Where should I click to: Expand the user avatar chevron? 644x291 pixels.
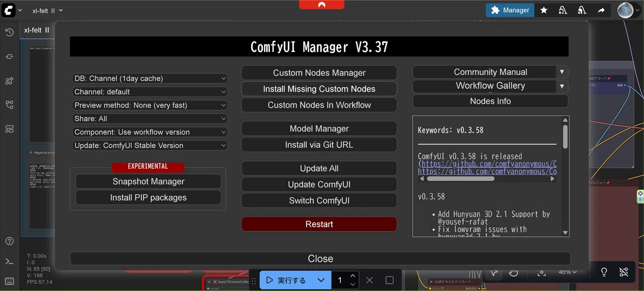(x=637, y=10)
